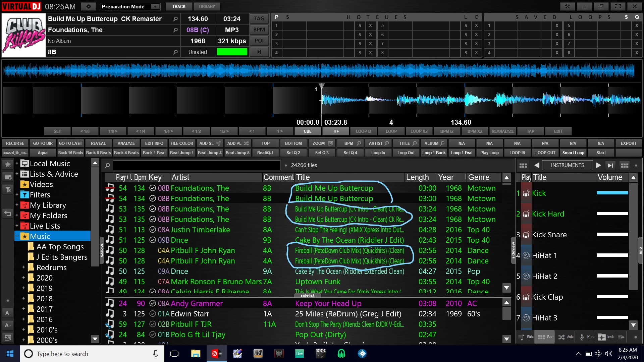The image size is (644, 362).
Task: Click the back arrow icon in sidebar
Action: (x=8, y=213)
